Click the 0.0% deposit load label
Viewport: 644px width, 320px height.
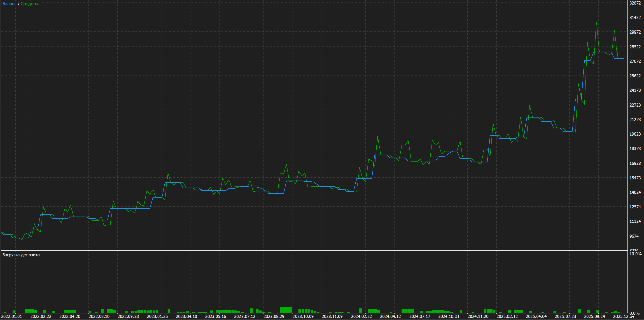pos(634,314)
